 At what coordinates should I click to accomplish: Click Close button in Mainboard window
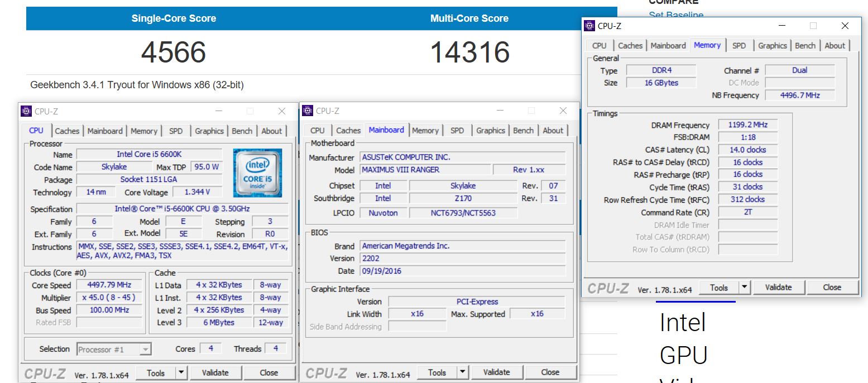point(550,372)
